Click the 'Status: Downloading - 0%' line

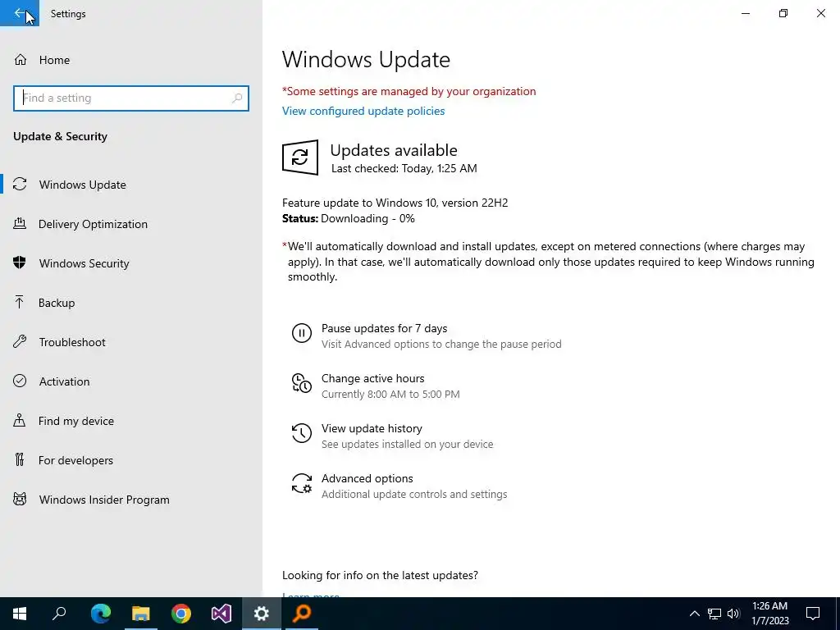[x=348, y=218]
